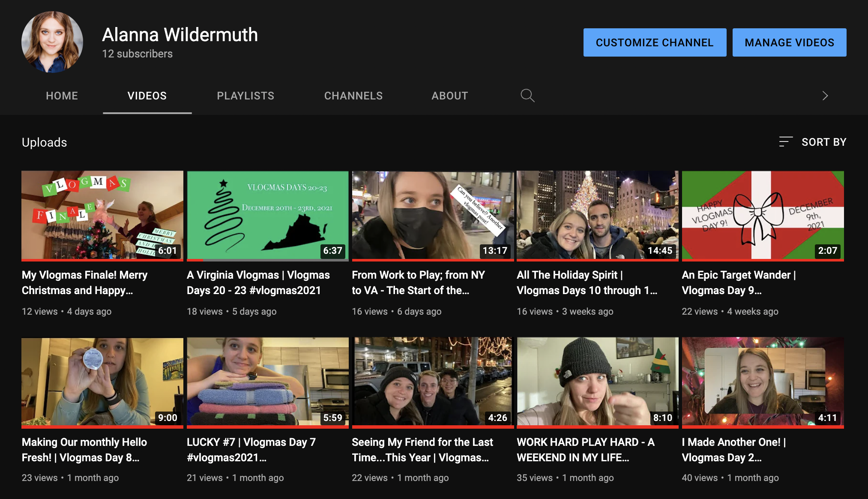Click red progress bar under 'I Made Another One' thumbnail
This screenshot has height=499, width=868.
(x=763, y=427)
